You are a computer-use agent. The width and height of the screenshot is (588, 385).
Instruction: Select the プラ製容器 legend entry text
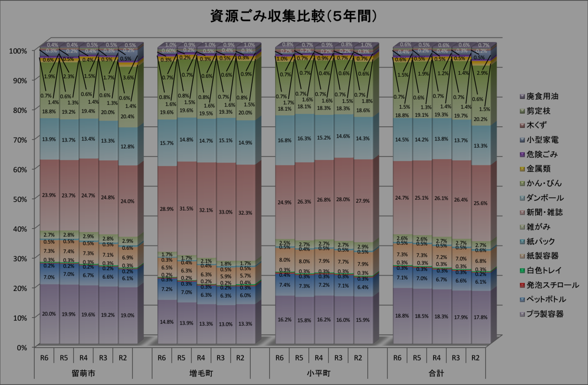tap(545, 314)
